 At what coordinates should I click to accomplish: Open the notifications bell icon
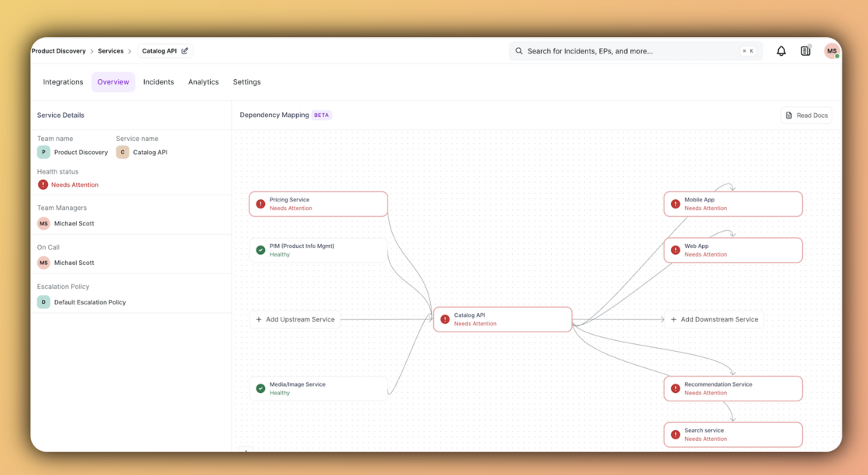pos(781,51)
